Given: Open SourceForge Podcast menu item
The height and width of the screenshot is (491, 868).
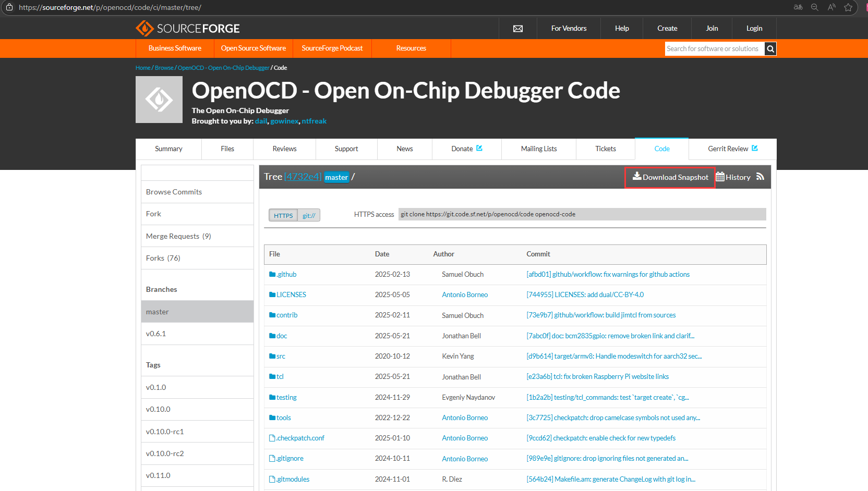Looking at the screenshot, I should [332, 48].
